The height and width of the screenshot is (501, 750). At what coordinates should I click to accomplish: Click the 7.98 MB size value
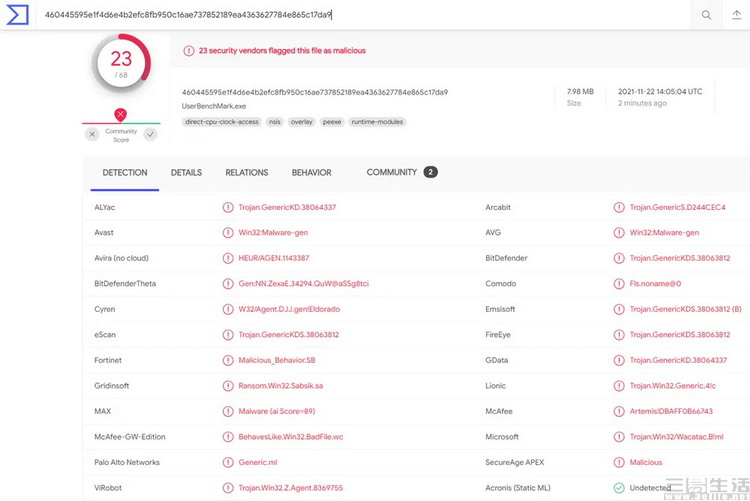point(580,91)
